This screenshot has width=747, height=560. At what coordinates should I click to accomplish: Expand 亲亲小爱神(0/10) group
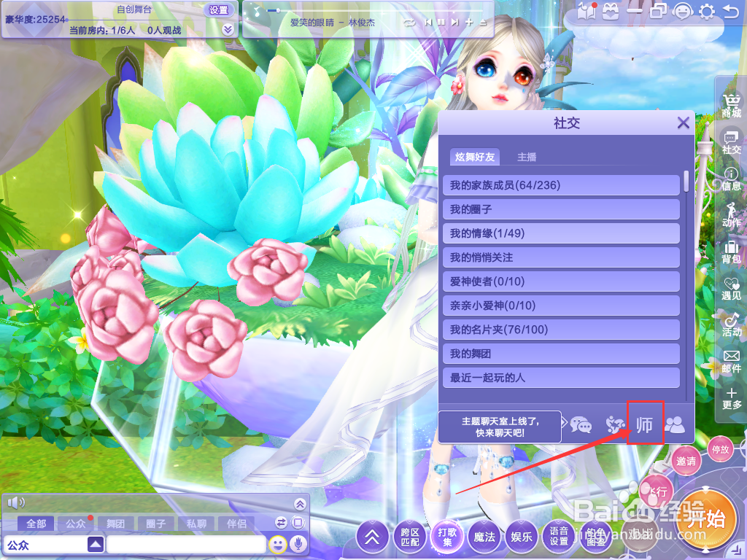click(x=561, y=306)
